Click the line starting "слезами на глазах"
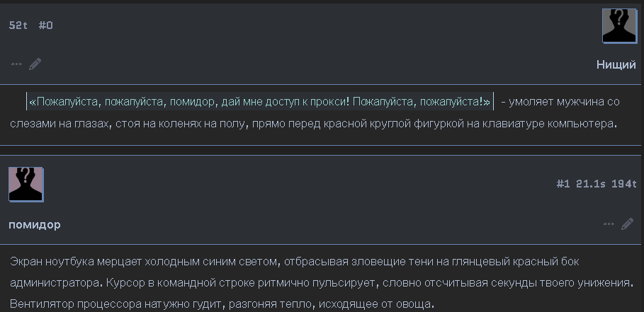Viewport: 644px width, 312px height. tap(314, 123)
